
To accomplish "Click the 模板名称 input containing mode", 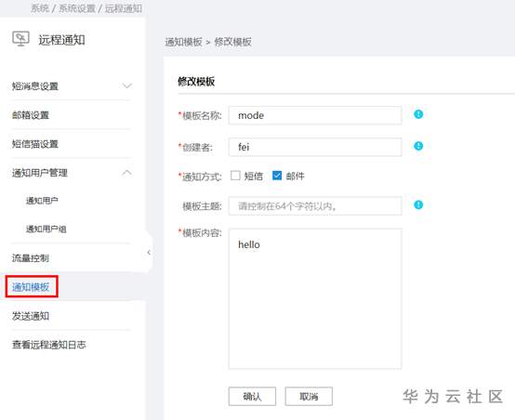I will (x=315, y=115).
